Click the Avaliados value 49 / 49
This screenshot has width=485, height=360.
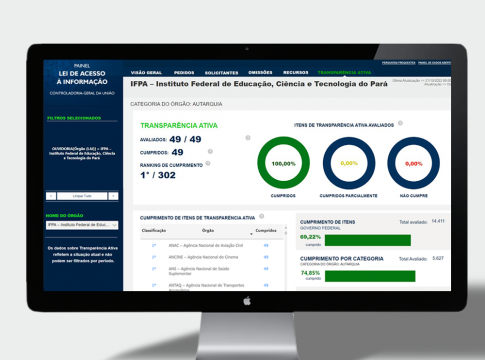pyautogui.click(x=185, y=139)
